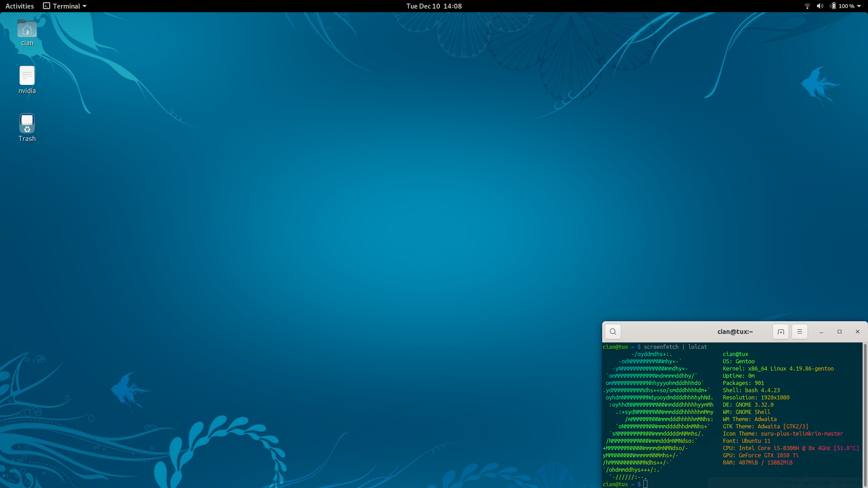Image resolution: width=868 pixels, height=488 pixels.
Task: Click the Icon Theme suru-plus line
Action: coord(783,434)
